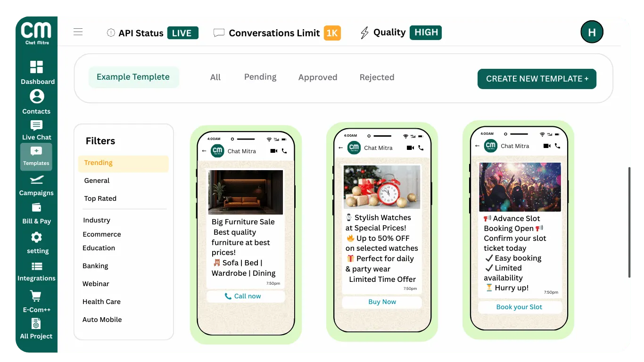This screenshot has height=362, width=644.
Task: Open the Example Templete tab
Action: 133,77
